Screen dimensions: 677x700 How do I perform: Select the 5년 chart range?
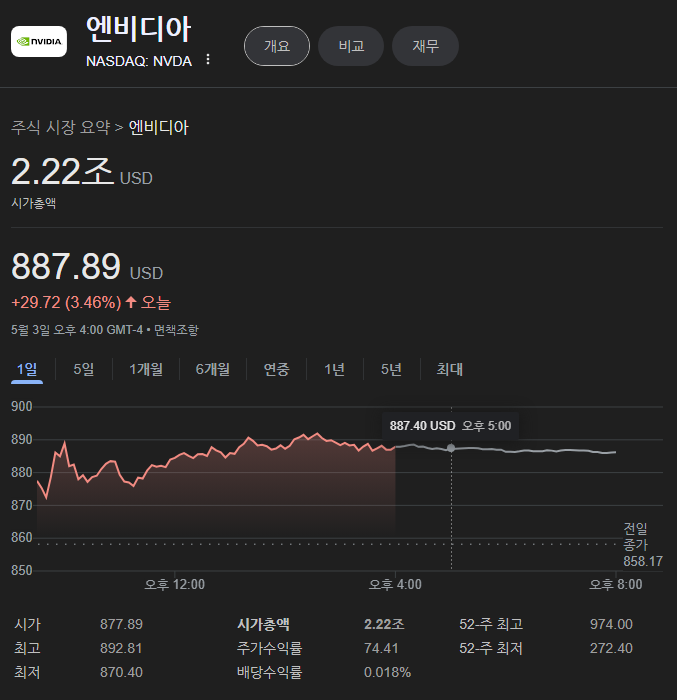coord(391,370)
